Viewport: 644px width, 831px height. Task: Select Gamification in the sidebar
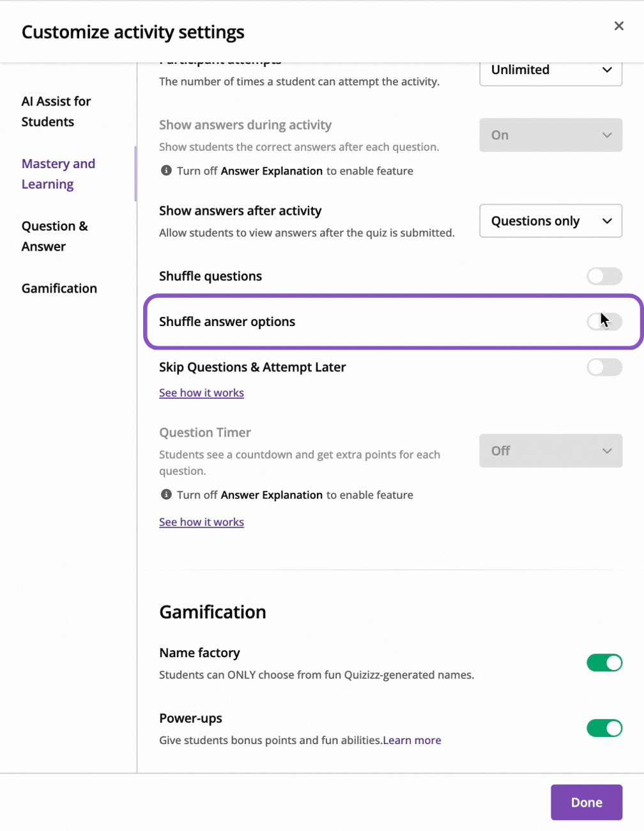coord(59,288)
